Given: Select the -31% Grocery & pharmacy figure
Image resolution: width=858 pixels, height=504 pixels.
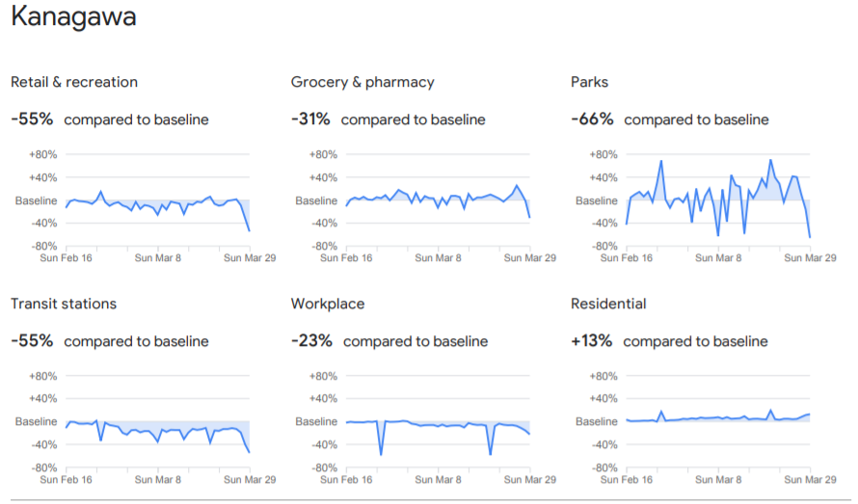Looking at the screenshot, I should (310, 119).
